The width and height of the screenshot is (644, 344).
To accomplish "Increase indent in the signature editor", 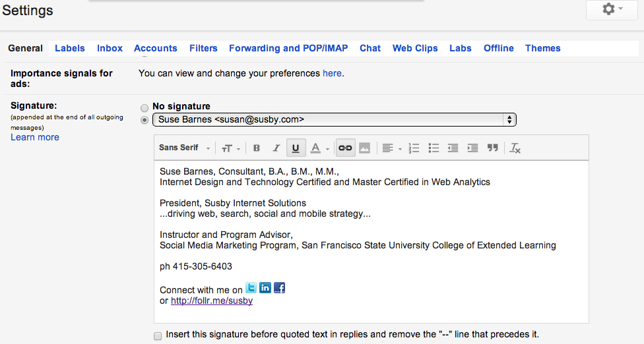I will (x=472, y=148).
